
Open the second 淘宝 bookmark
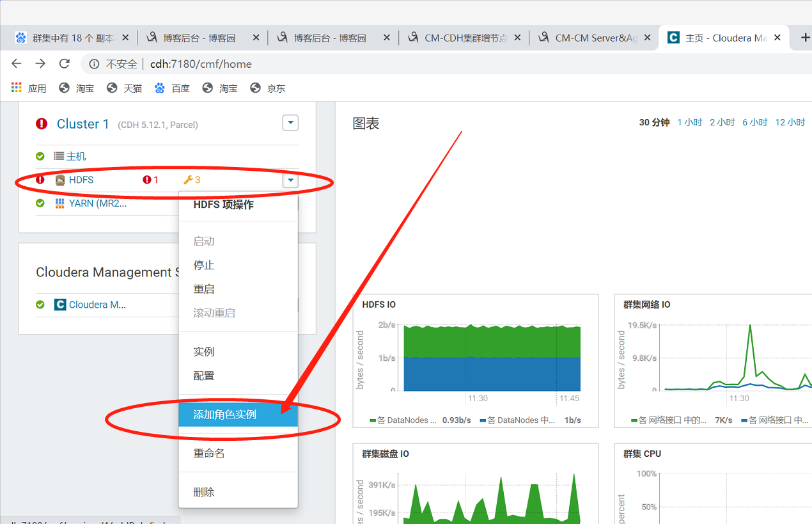point(220,88)
